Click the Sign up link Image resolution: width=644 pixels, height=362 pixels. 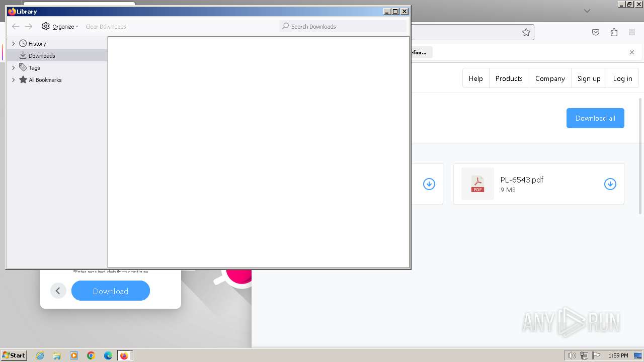[589, 78]
